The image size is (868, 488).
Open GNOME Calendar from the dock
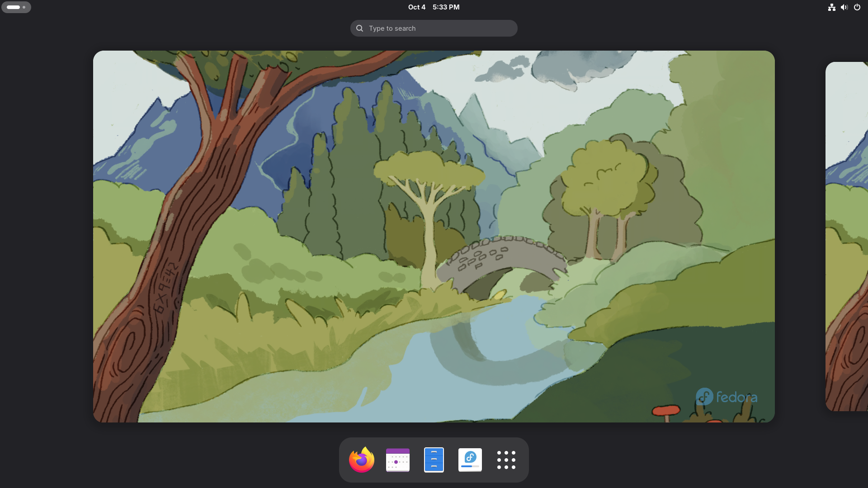(x=397, y=460)
